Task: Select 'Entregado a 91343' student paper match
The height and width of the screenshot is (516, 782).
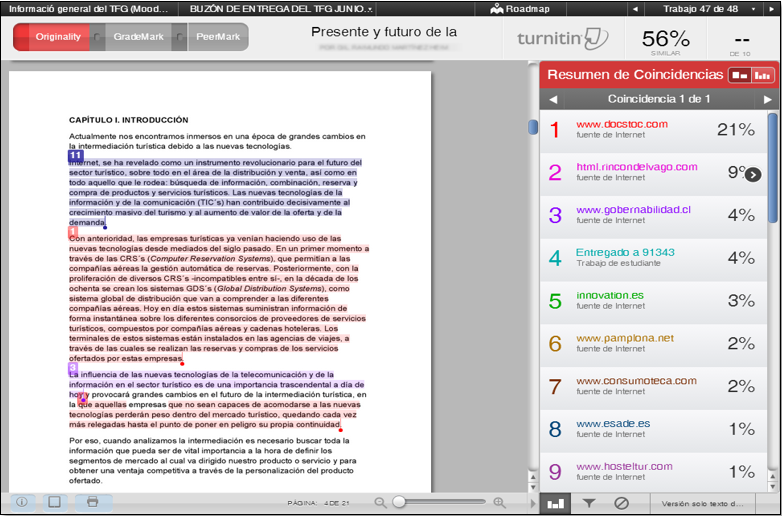Action: point(625,253)
